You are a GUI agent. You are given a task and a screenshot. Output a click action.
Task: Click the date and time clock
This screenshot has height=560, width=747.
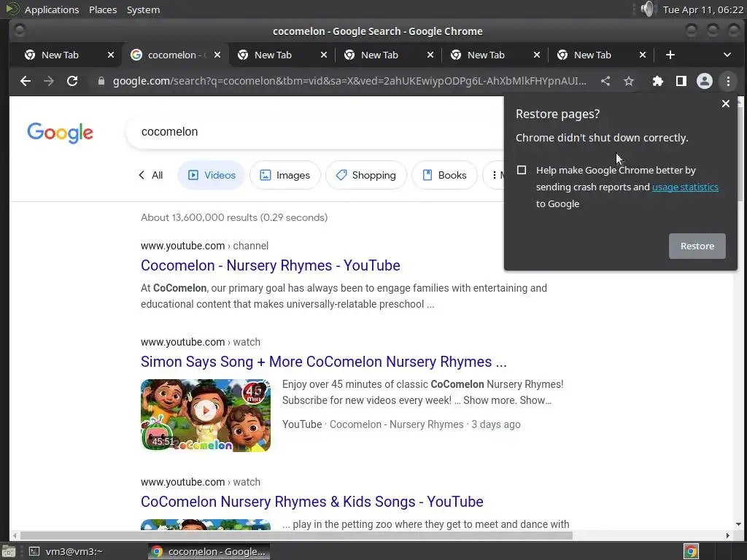pyautogui.click(x=703, y=9)
